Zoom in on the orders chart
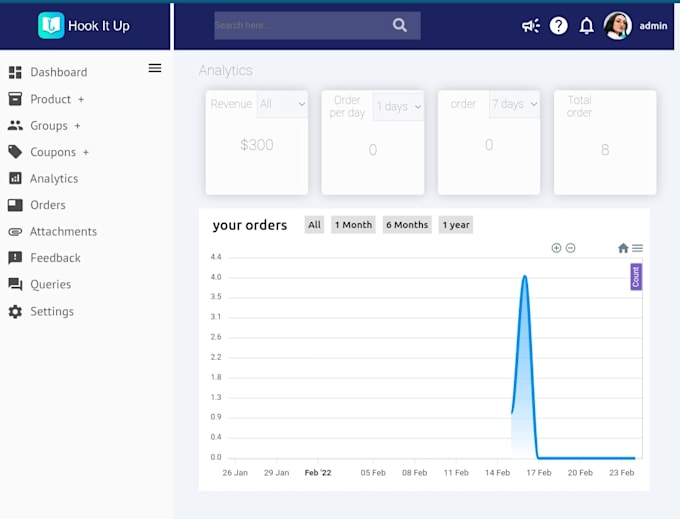The width and height of the screenshot is (680, 519). (556, 248)
